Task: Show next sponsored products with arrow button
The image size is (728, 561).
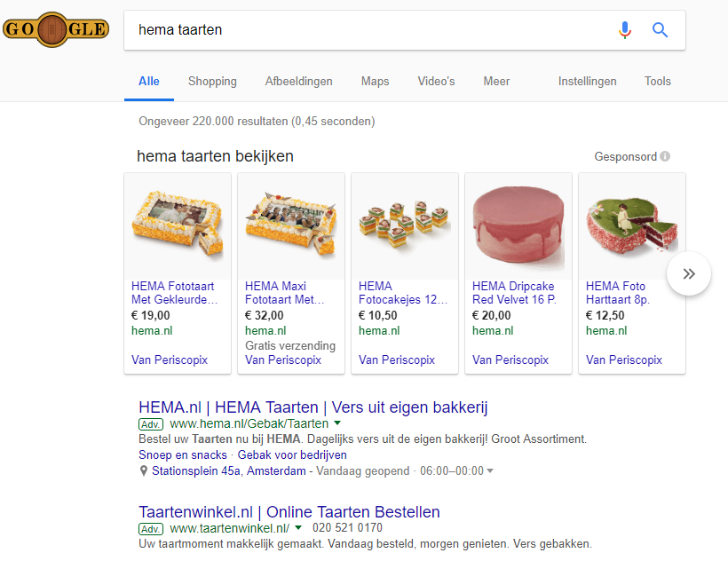Action: (689, 273)
